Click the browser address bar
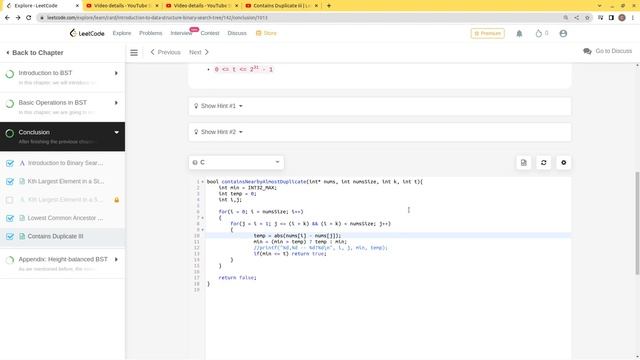Viewport: 640px width, 360px height. [x=302, y=18]
